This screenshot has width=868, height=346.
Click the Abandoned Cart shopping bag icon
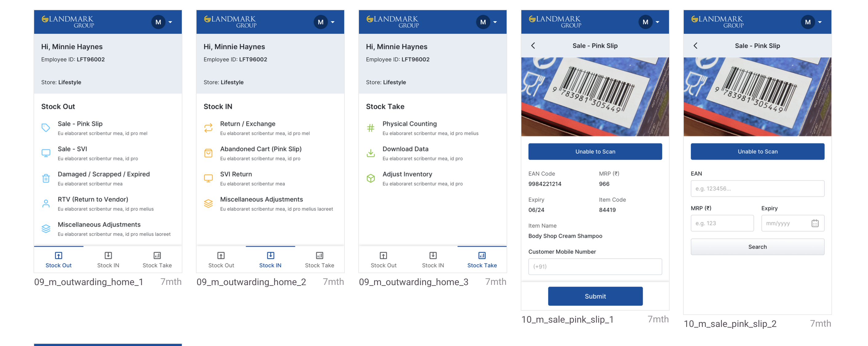click(x=208, y=153)
